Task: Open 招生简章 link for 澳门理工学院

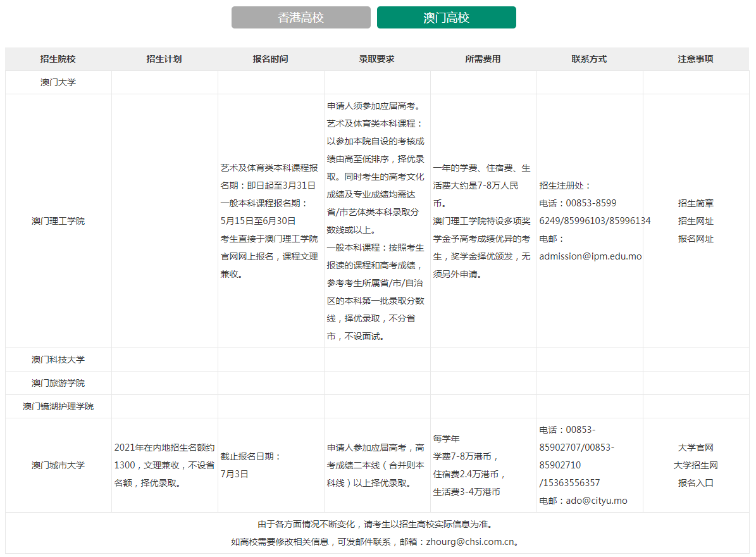Action: 696,204
